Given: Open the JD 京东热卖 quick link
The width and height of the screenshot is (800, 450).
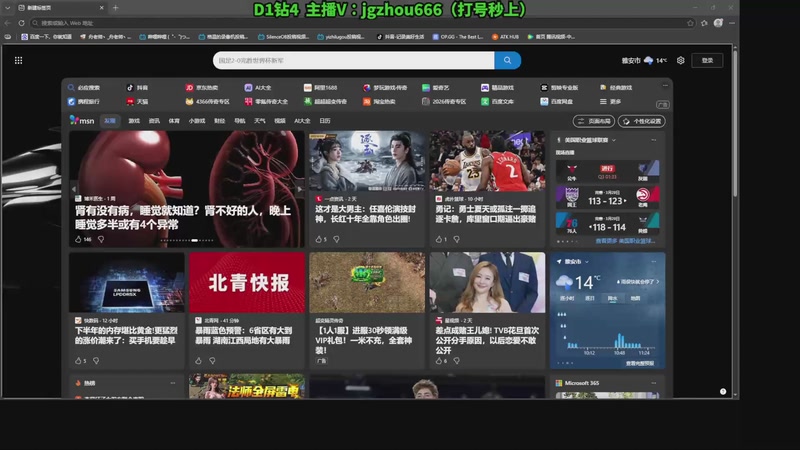Looking at the screenshot, I should pos(202,88).
